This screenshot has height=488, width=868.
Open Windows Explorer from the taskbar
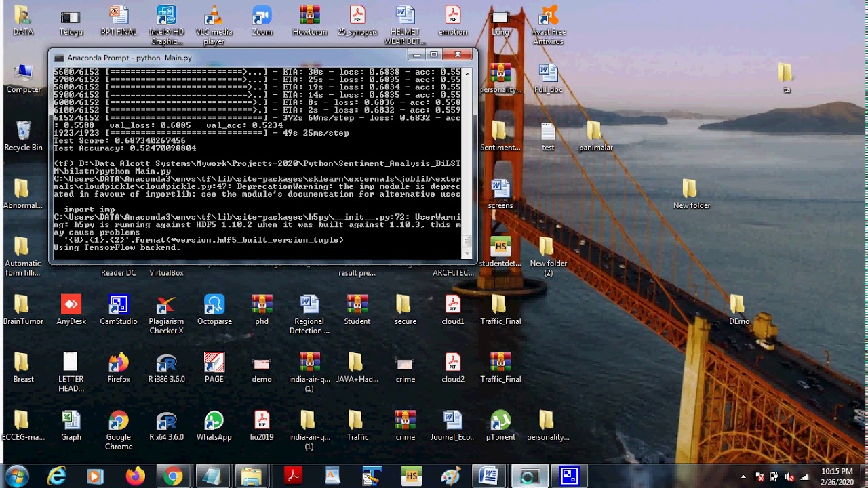[252, 476]
